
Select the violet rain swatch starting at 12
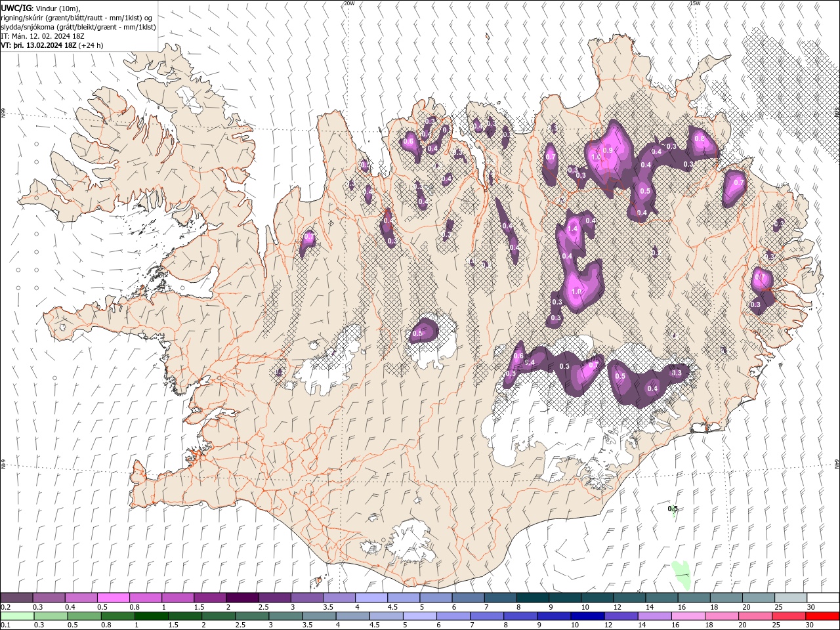click(620, 616)
